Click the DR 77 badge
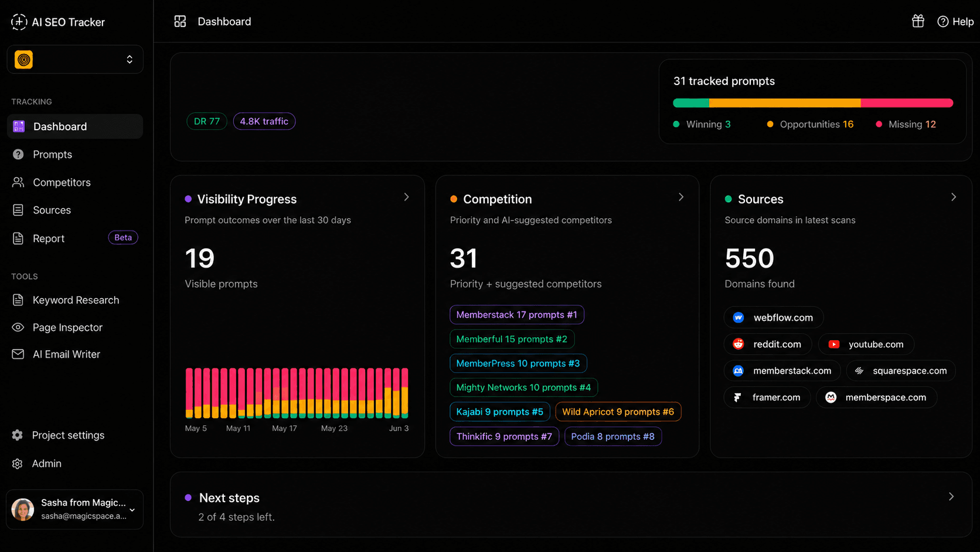980x552 pixels. pyautogui.click(x=207, y=121)
